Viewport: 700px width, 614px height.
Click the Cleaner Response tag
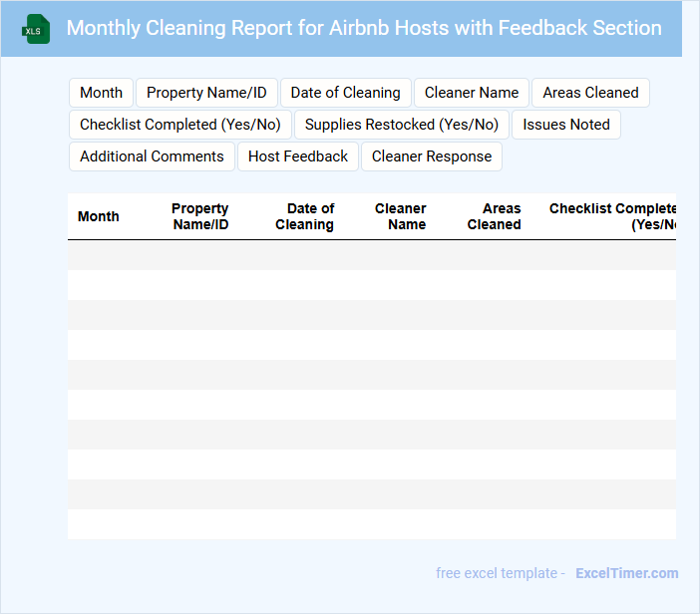(x=432, y=156)
